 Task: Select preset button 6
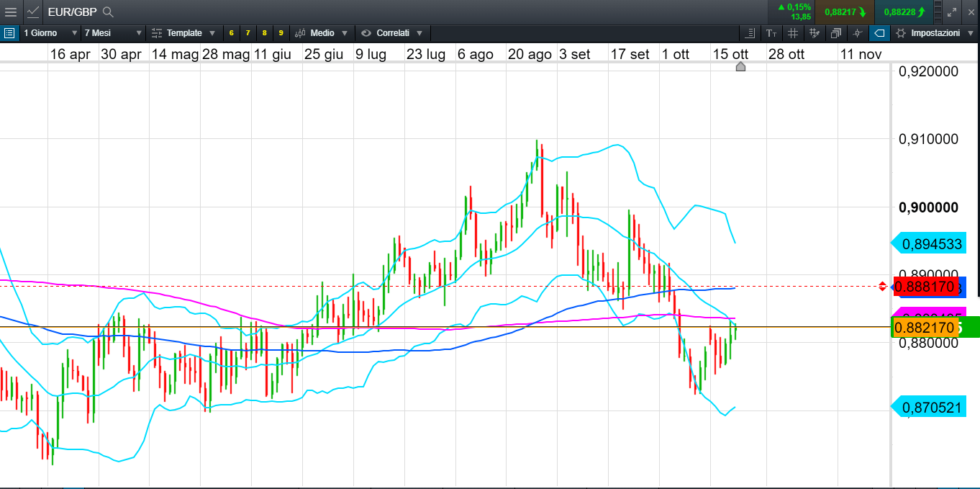point(231,33)
